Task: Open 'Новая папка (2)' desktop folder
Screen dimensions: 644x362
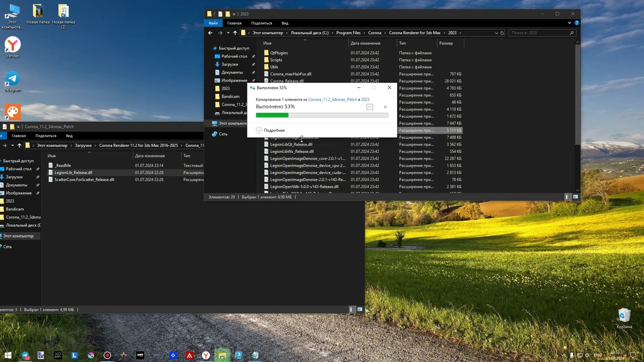Action: [x=63, y=17]
